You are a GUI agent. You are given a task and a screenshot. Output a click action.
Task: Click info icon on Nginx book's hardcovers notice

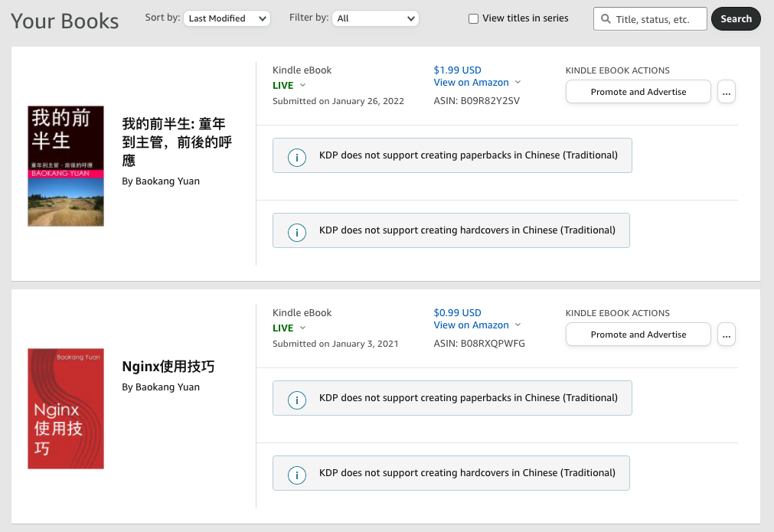point(297,475)
